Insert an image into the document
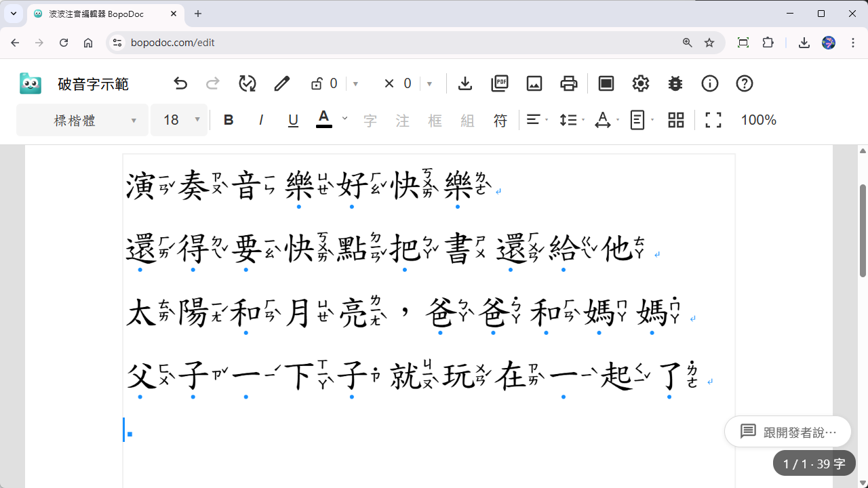Viewport: 868px width, 488px height. point(534,83)
